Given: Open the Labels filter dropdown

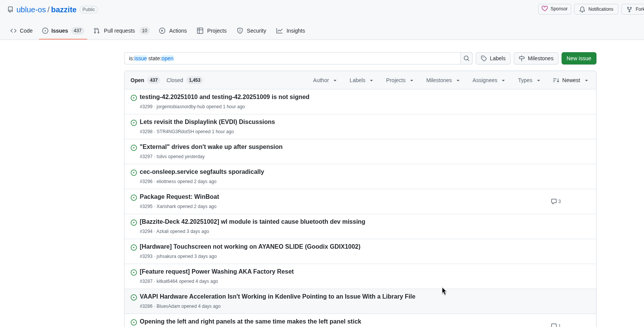Looking at the screenshot, I should (x=361, y=80).
